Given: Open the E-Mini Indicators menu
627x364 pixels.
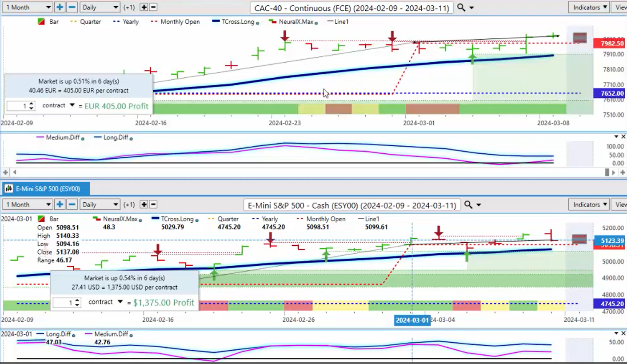Looking at the screenshot, I should [588, 204].
